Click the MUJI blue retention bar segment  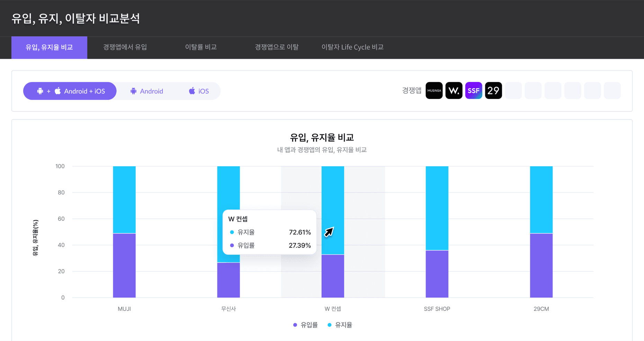pos(124,200)
